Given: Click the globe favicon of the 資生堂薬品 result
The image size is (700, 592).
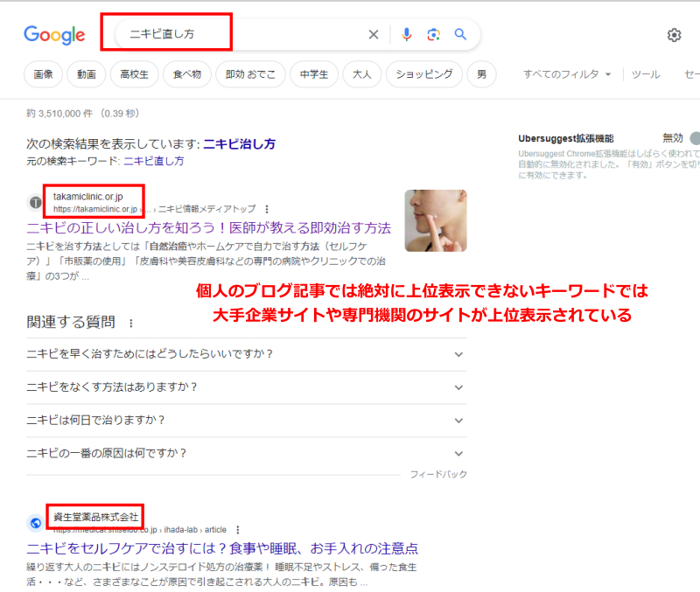Looking at the screenshot, I should point(35,523).
